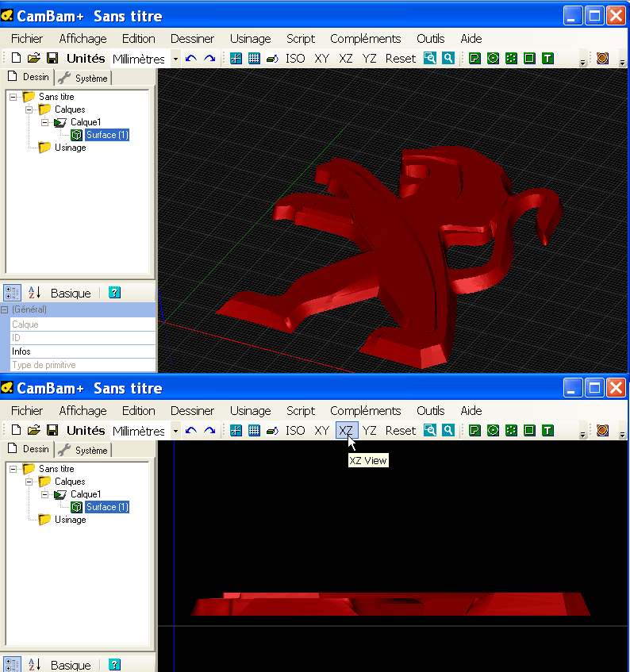Click orange round icon in top toolbar
Screen dimensions: 630x672
point(602,58)
